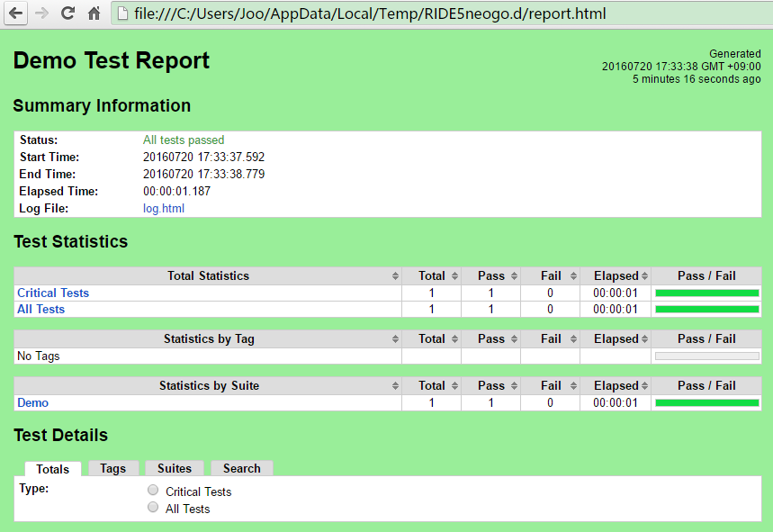Select the Critical Tests radio button
773x532 pixels.
[153, 491]
